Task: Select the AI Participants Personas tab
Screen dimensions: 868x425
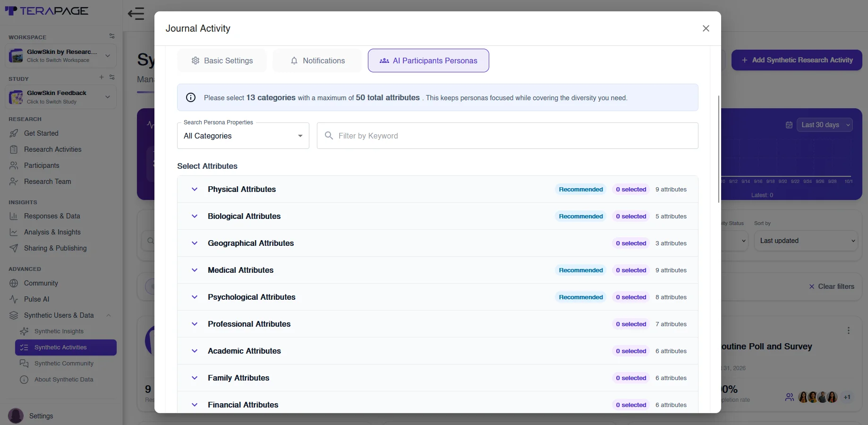Action: point(428,61)
